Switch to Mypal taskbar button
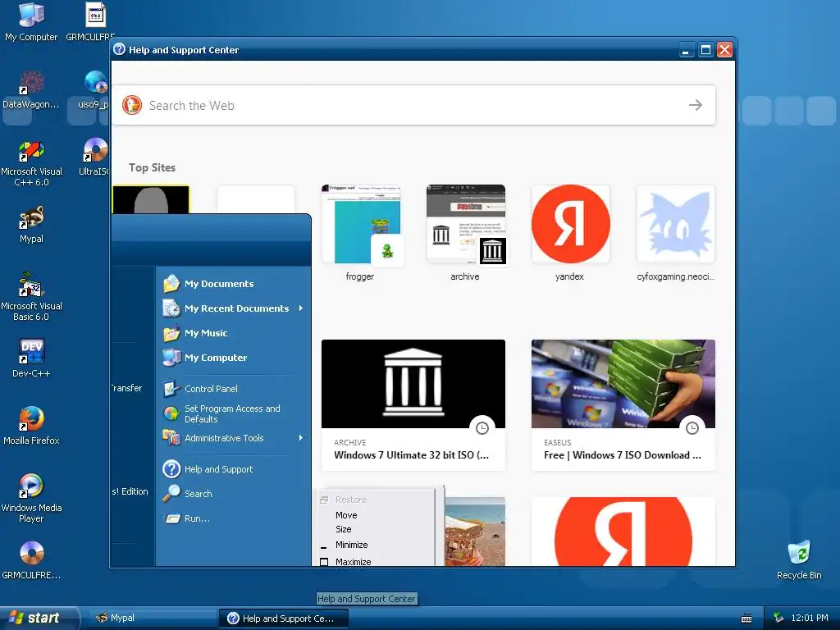The height and width of the screenshot is (630, 840). 152,619
